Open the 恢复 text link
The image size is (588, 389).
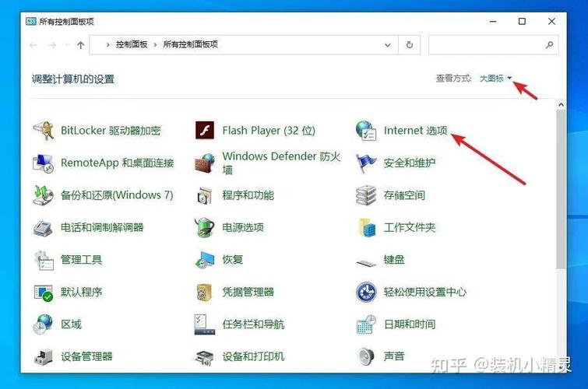(233, 260)
